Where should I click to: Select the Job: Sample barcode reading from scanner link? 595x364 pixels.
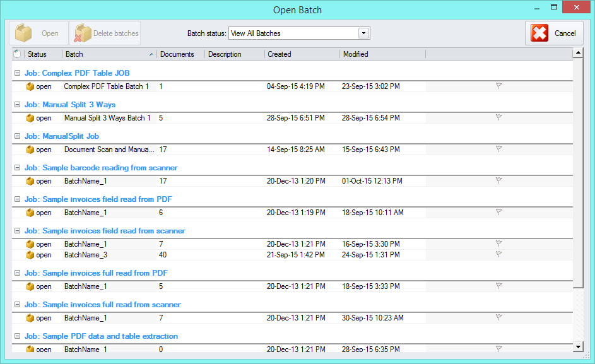click(101, 168)
